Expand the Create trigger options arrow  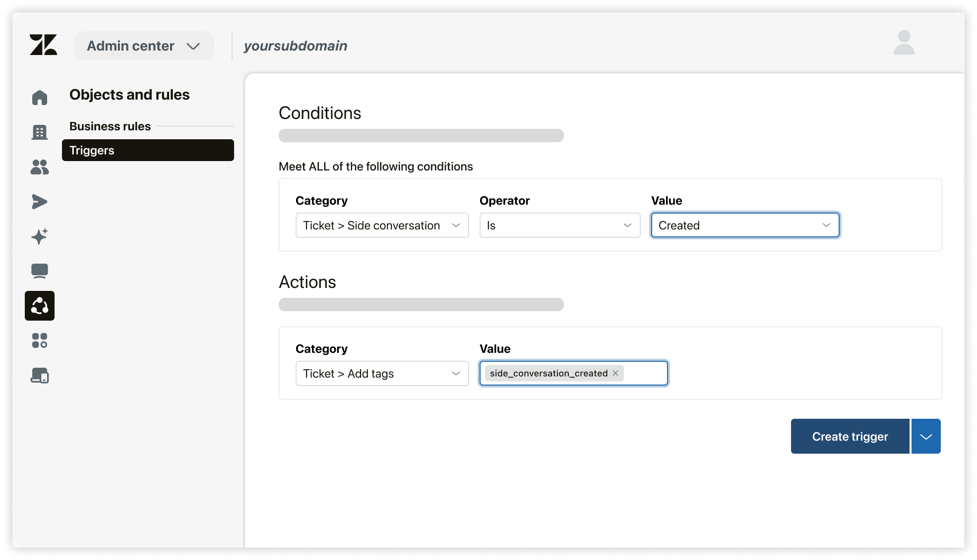pos(926,437)
